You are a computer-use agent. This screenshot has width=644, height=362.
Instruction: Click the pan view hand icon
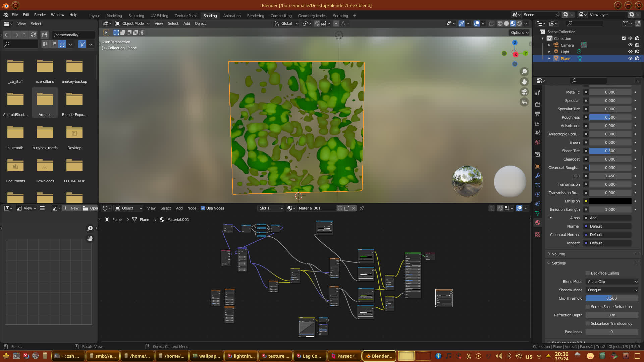pos(524,82)
